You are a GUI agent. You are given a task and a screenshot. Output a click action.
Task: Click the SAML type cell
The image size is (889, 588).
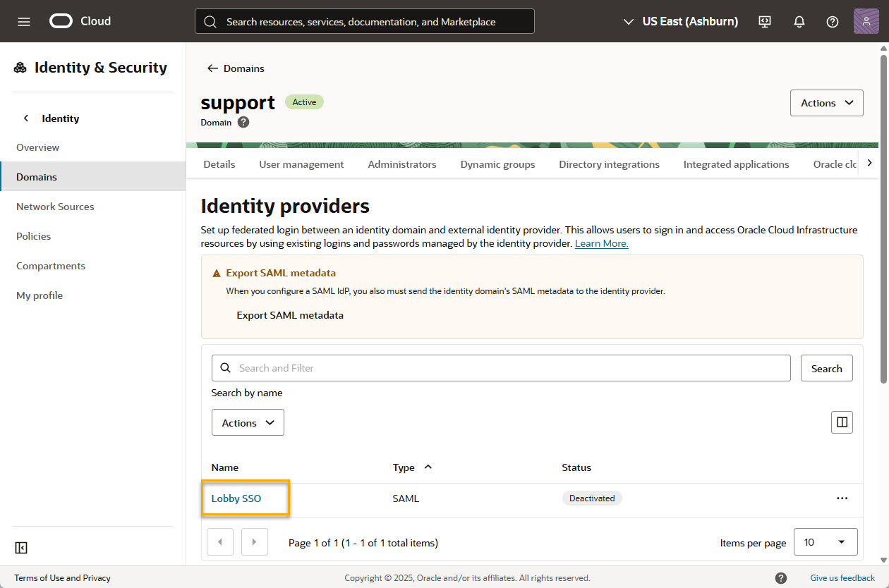(x=406, y=498)
